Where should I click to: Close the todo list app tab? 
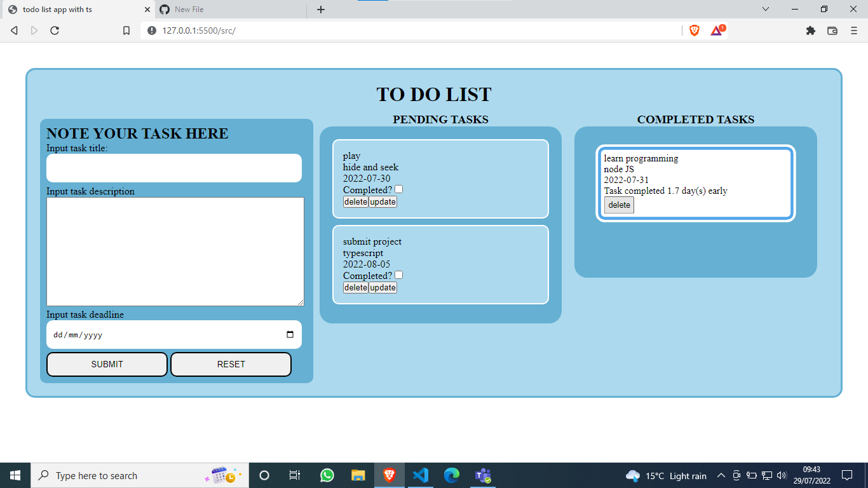tap(147, 10)
